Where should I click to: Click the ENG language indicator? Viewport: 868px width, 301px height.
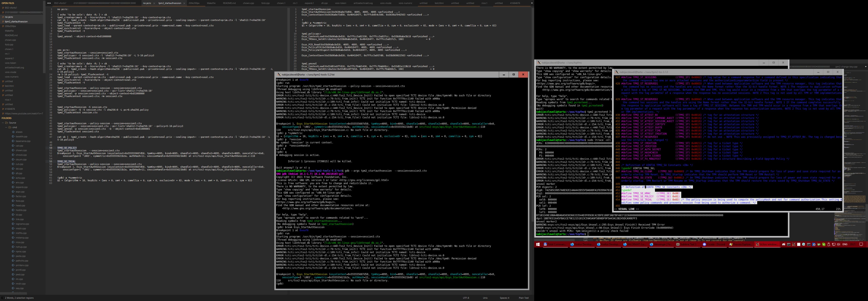tap(845, 244)
